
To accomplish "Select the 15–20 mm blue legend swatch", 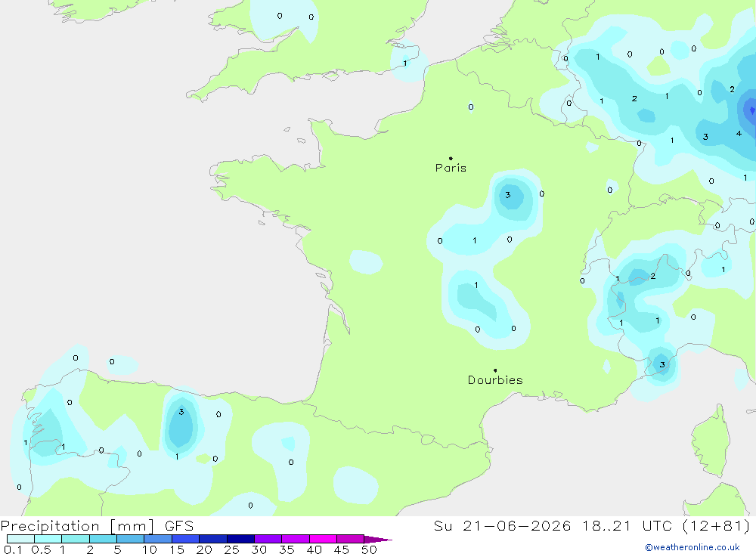I will coord(186,539).
